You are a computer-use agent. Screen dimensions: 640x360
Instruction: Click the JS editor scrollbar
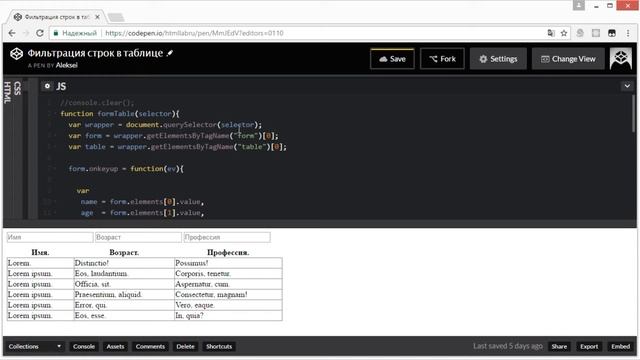pos(633,114)
